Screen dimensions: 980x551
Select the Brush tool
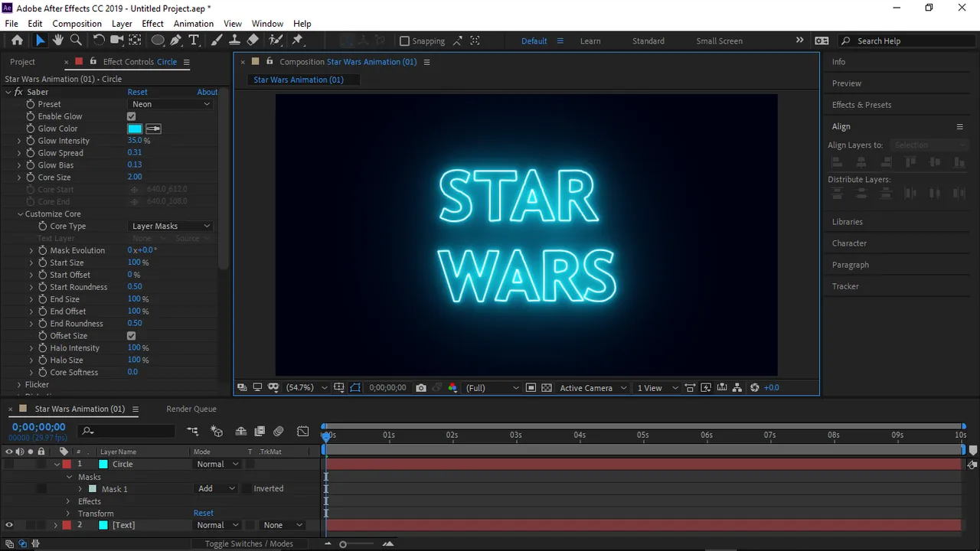217,41
